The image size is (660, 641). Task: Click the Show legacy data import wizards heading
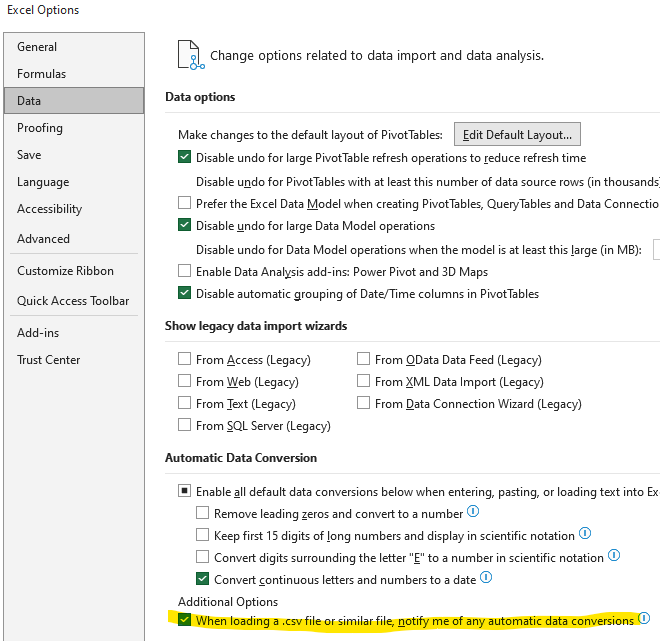(x=256, y=326)
